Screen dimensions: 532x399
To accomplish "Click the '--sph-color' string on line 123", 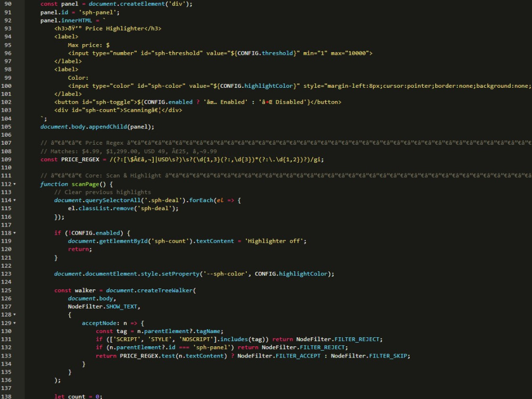I will pos(225,274).
